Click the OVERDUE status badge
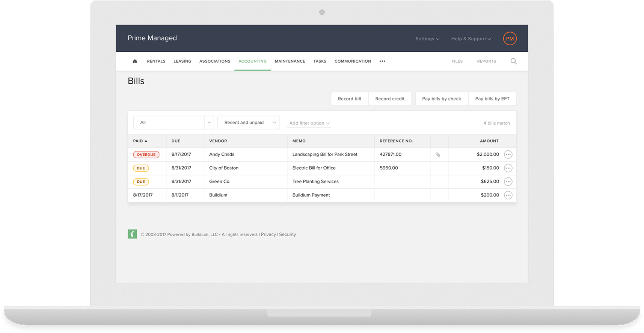The height and width of the screenshot is (333, 644). [146, 154]
